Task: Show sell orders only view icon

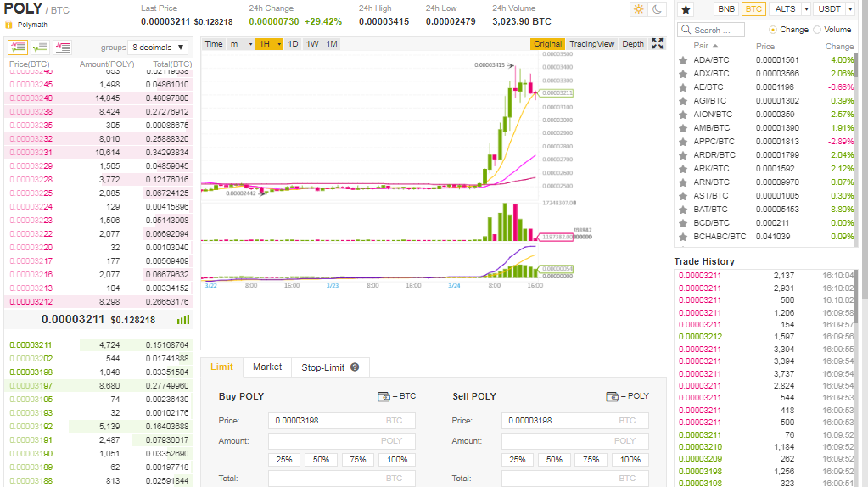Action: 62,47
